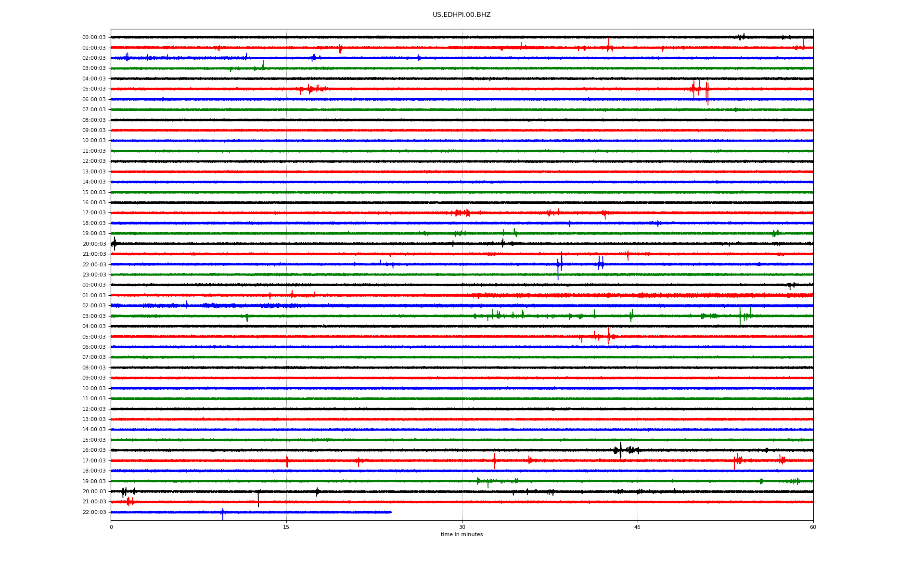Click the 16:00:03 label of the black trace with the minute-43 burst
Screen dimensions: 924x578
click(94, 450)
